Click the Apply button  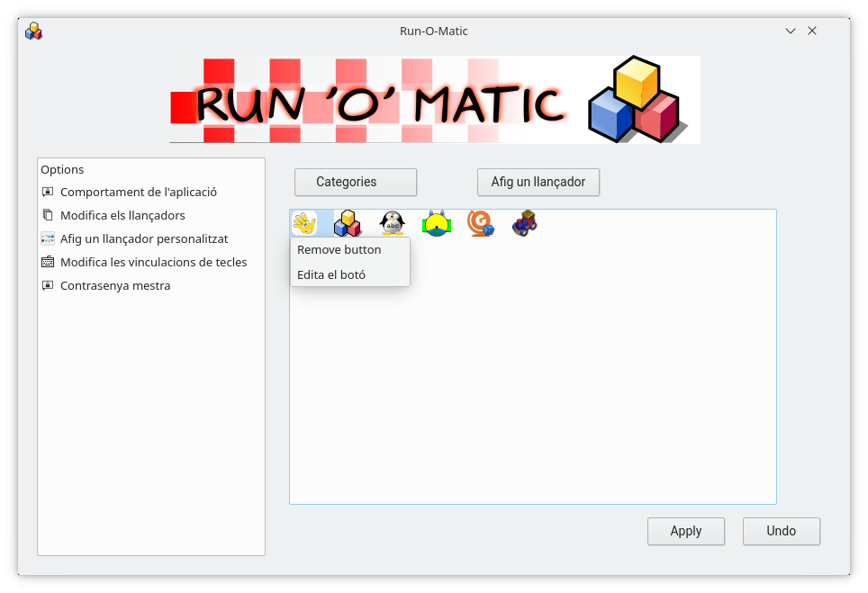(686, 531)
